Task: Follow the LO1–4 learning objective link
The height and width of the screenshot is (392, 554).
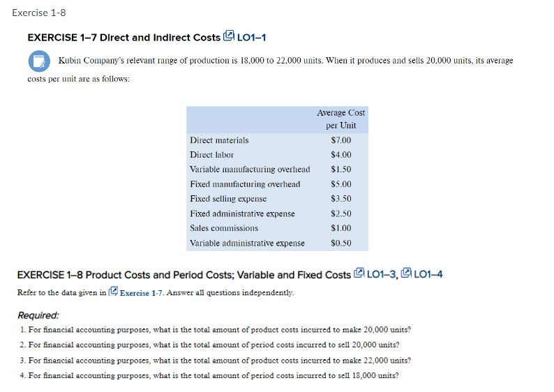Action: coord(428,274)
